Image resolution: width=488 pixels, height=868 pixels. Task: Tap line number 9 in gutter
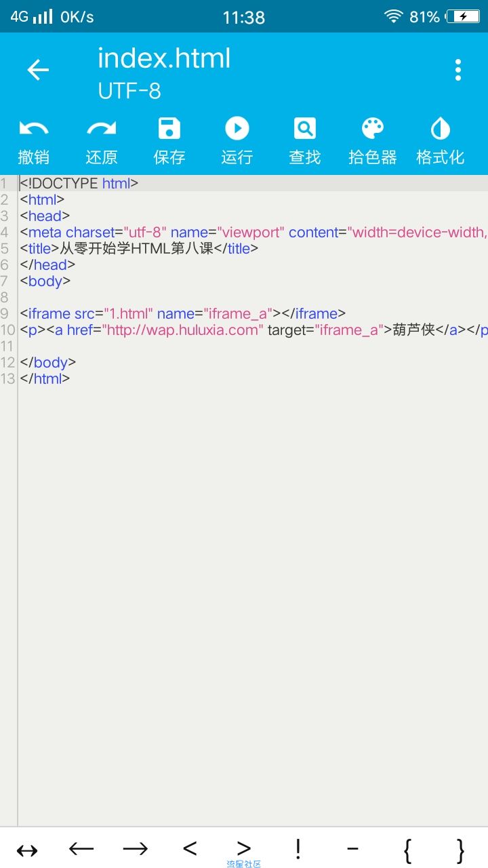(5, 313)
